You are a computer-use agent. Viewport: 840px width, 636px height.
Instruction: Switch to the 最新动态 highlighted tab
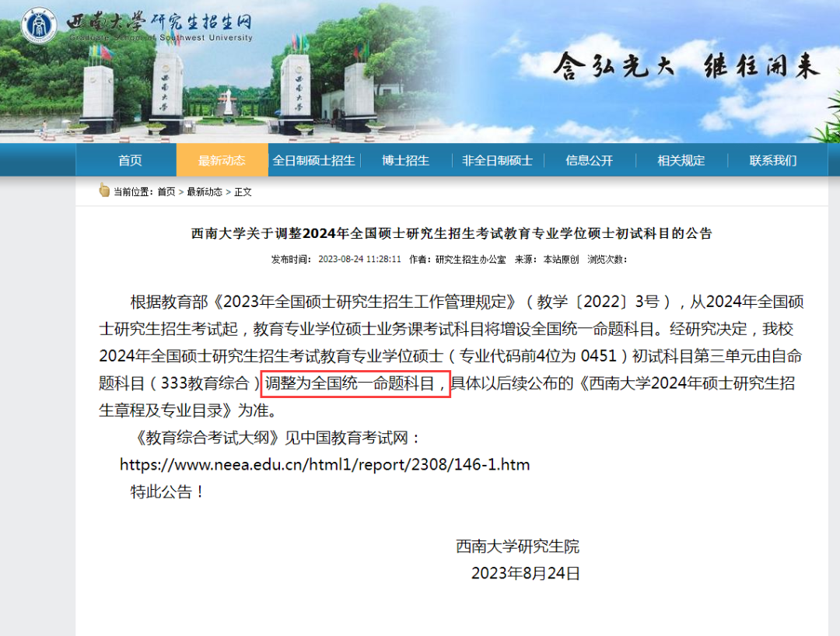tap(222, 159)
